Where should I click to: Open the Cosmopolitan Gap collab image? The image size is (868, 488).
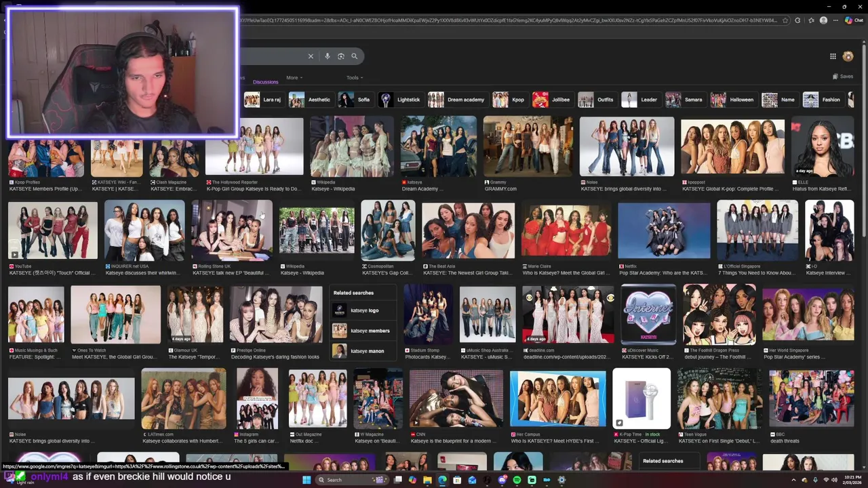(x=388, y=230)
